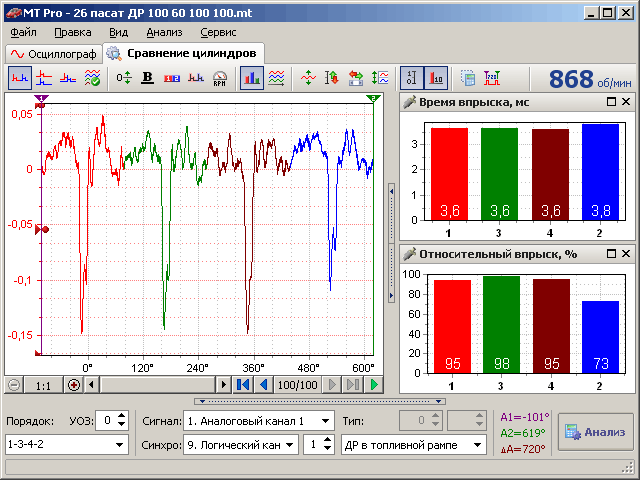Click the horizontal scrollbar left arrow
The image size is (640, 480).
[x=92, y=385]
